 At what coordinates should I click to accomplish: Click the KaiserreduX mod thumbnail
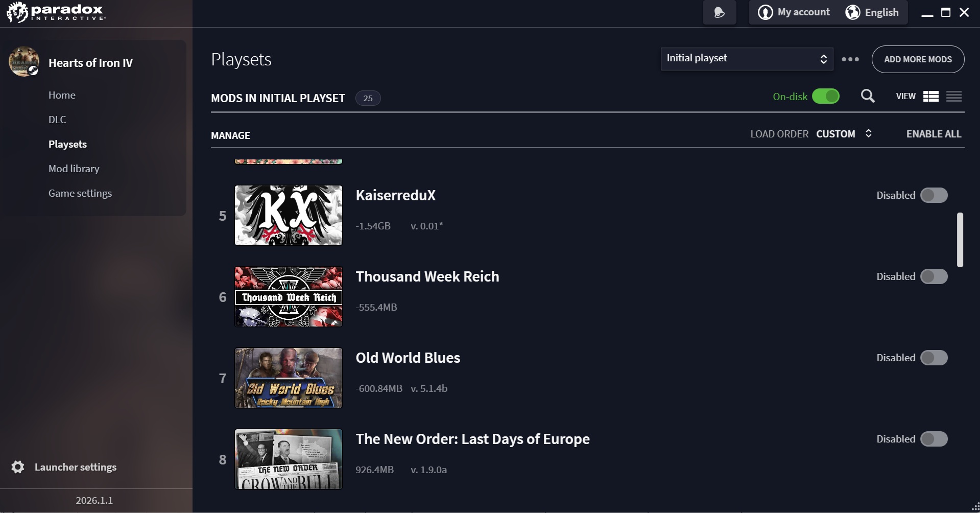point(289,215)
